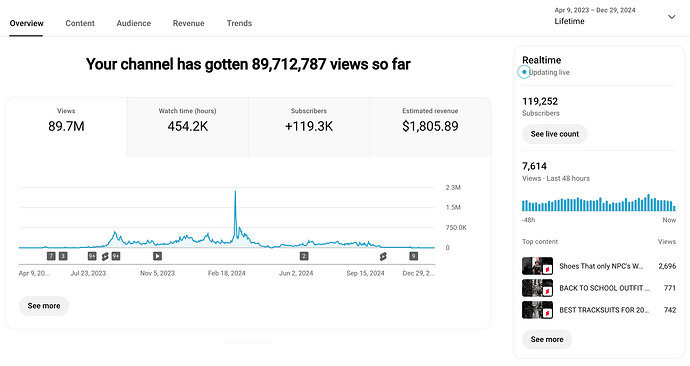The height and width of the screenshot is (366, 690).
Task: Click the 2,696 views value
Action: [x=667, y=266]
